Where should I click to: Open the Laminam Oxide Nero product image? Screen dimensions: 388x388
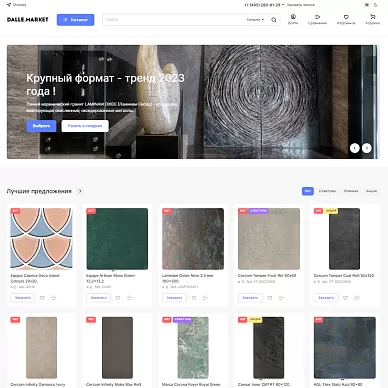tap(193, 239)
